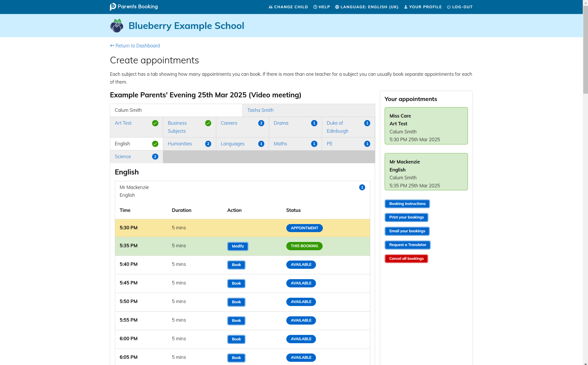588x365 pixels.
Task: Click the Change Child people icon
Action: pos(270,7)
